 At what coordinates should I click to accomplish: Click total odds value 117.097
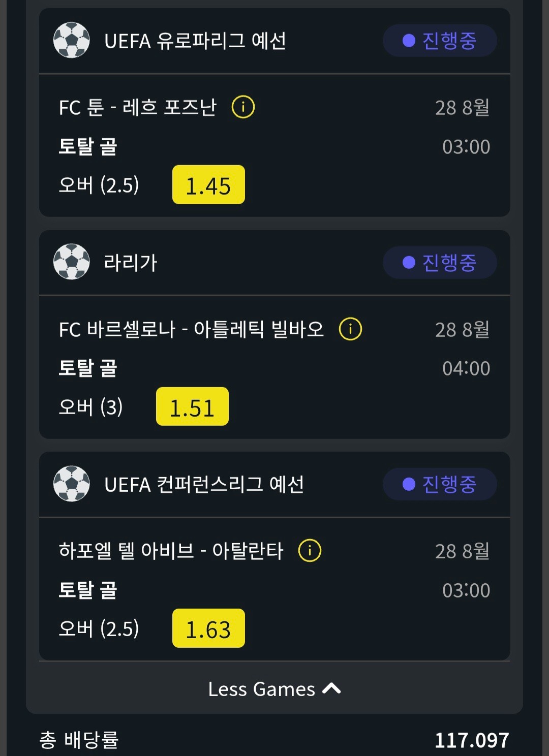coord(472,740)
